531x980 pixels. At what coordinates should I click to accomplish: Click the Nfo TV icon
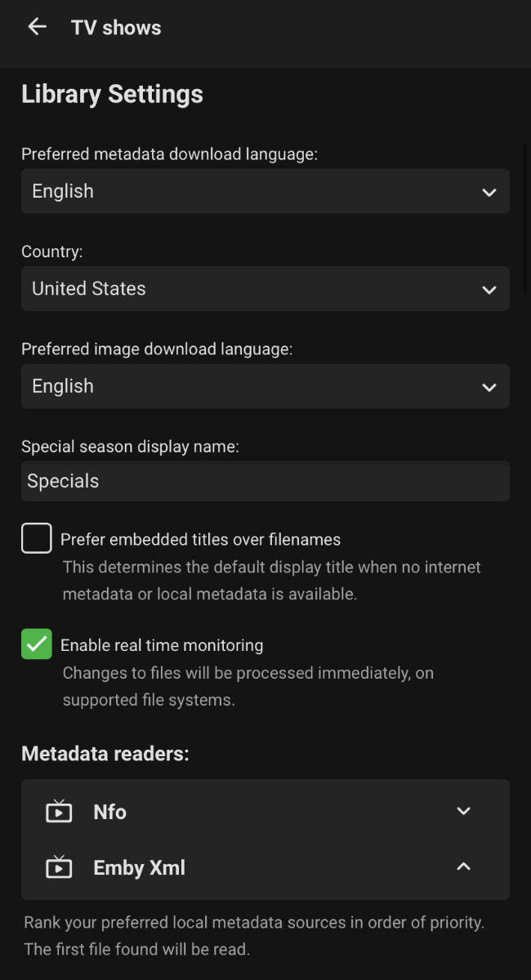pyautogui.click(x=59, y=812)
